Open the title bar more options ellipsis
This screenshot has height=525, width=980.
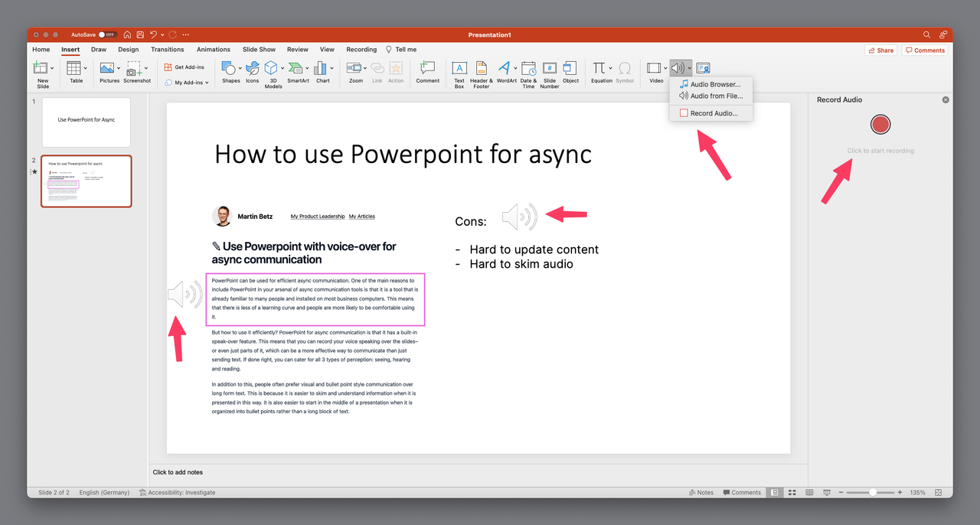pyautogui.click(x=185, y=34)
